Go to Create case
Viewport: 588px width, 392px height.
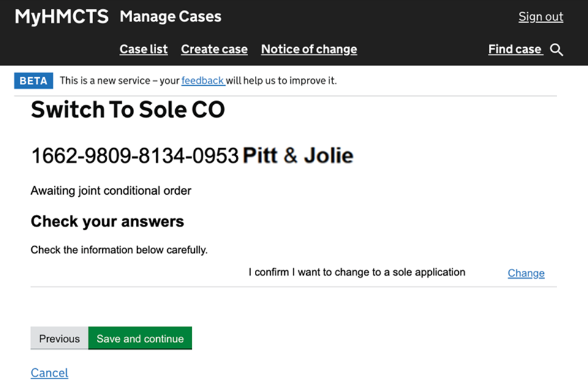click(x=214, y=50)
